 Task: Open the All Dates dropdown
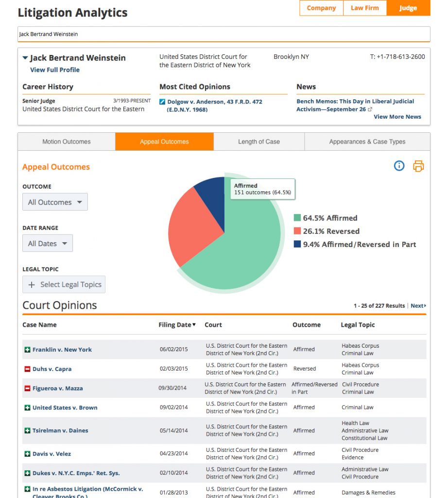coord(48,243)
